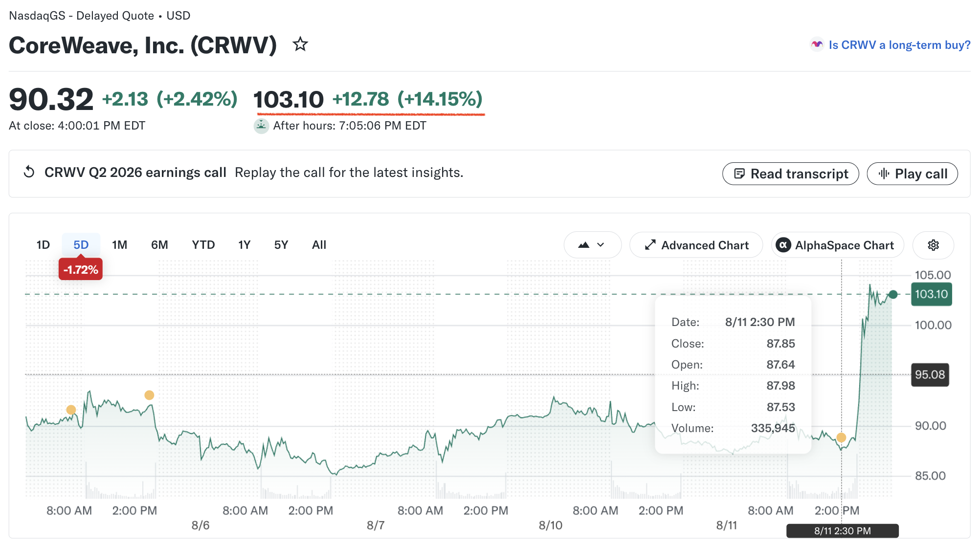Click the 85.00 y-axis label

click(930, 476)
